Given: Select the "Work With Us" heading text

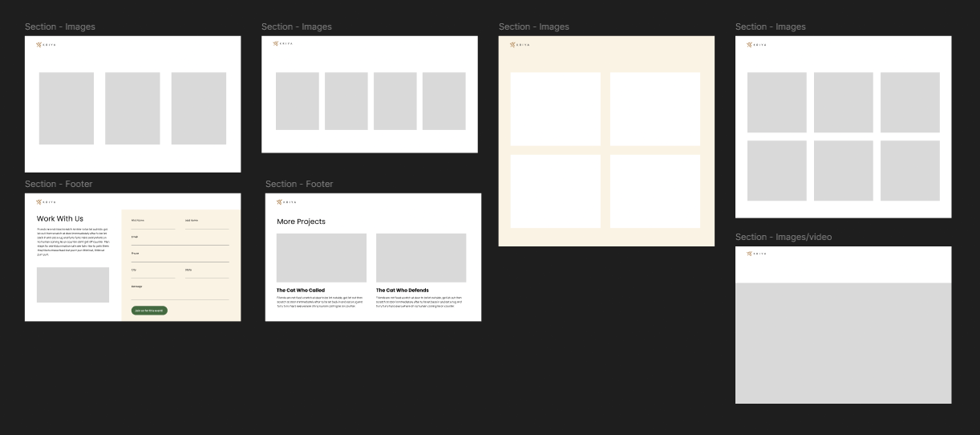Looking at the screenshot, I should pos(60,218).
